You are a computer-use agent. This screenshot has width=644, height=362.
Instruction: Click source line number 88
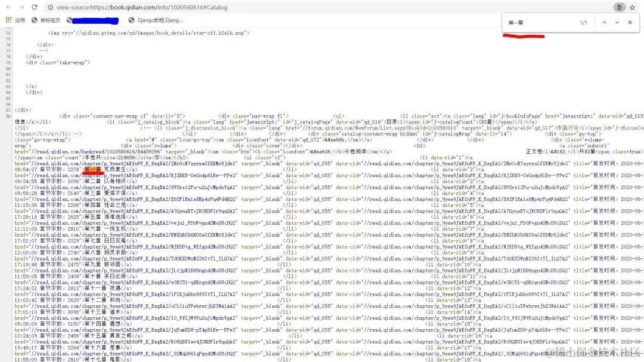pyautogui.click(x=8, y=116)
